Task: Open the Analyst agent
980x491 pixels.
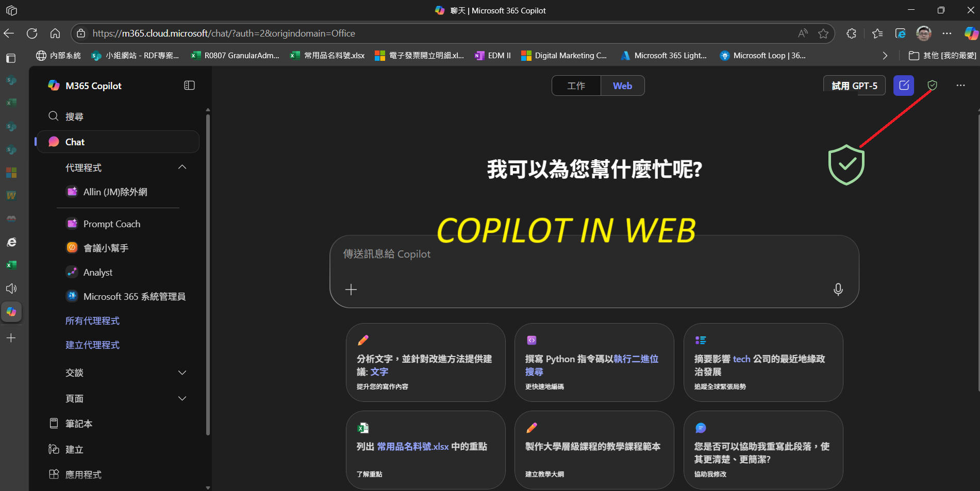Action: pyautogui.click(x=97, y=272)
